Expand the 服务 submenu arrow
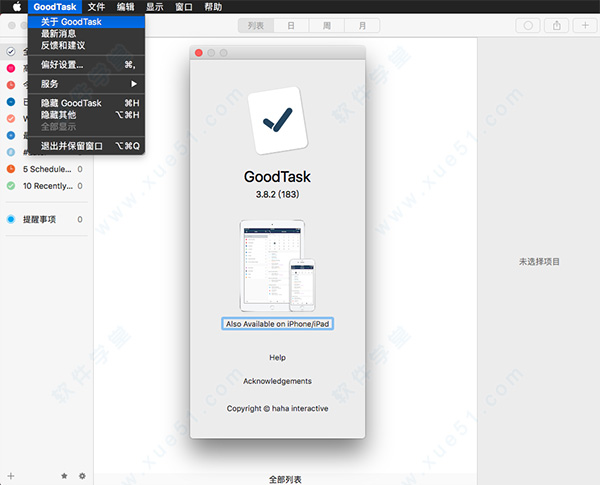This screenshot has width=600, height=485. [x=134, y=84]
